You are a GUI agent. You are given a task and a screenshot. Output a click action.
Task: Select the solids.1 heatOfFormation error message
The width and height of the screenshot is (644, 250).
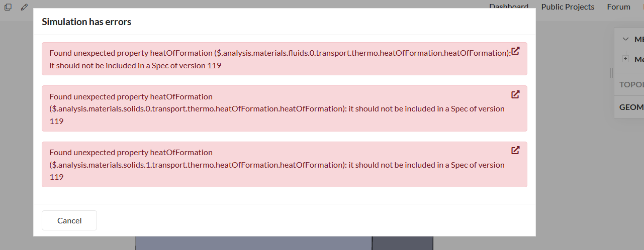(x=277, y=164)
